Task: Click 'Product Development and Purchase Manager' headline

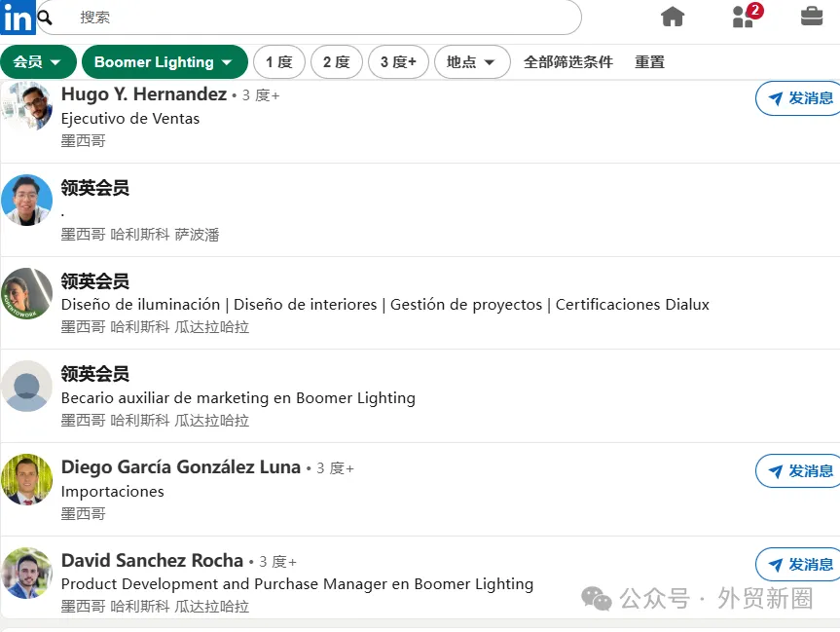Action: (297, 584)
